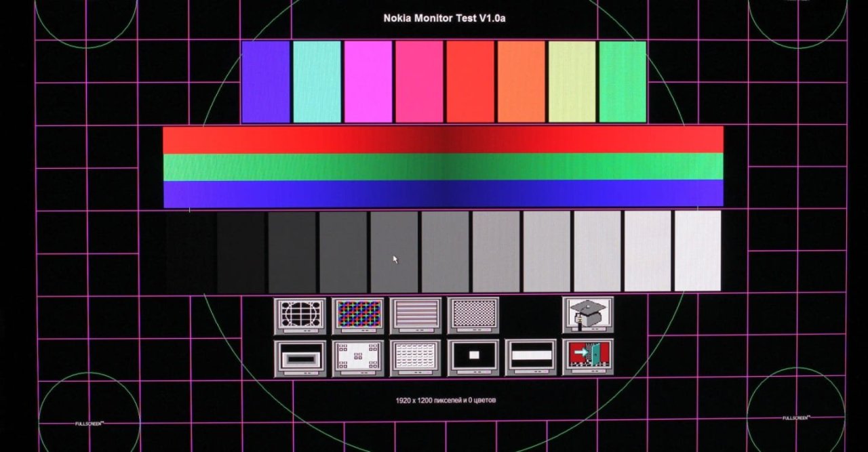Select the horizontal lines resolution test icon
Viewport: 868px width, 452px height.
tap(415, 315)
